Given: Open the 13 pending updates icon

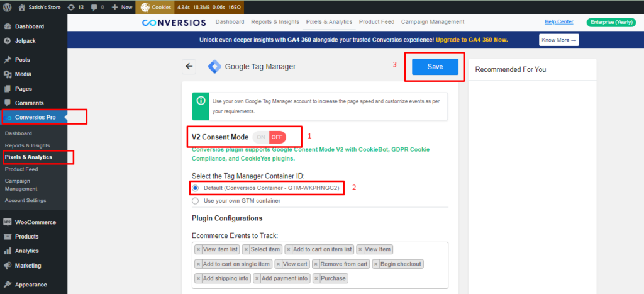Looking at the screenshot, I should click(x=76, y=7).
